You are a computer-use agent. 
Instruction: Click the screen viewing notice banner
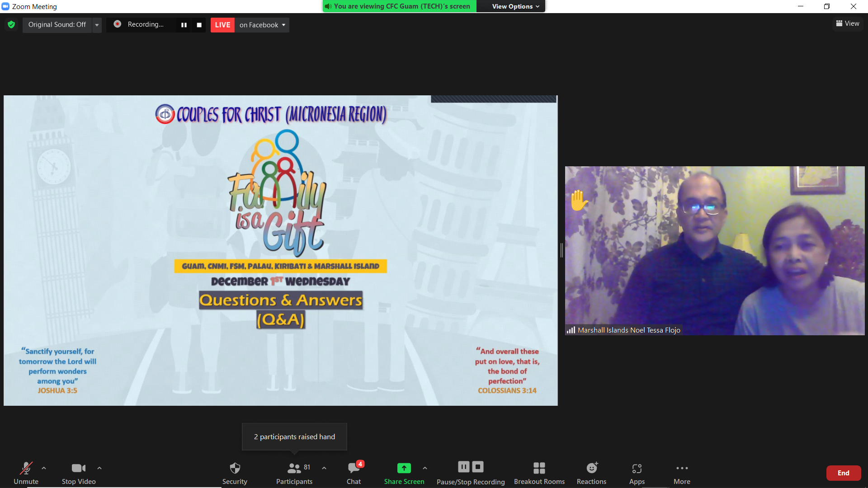[399, 6]
